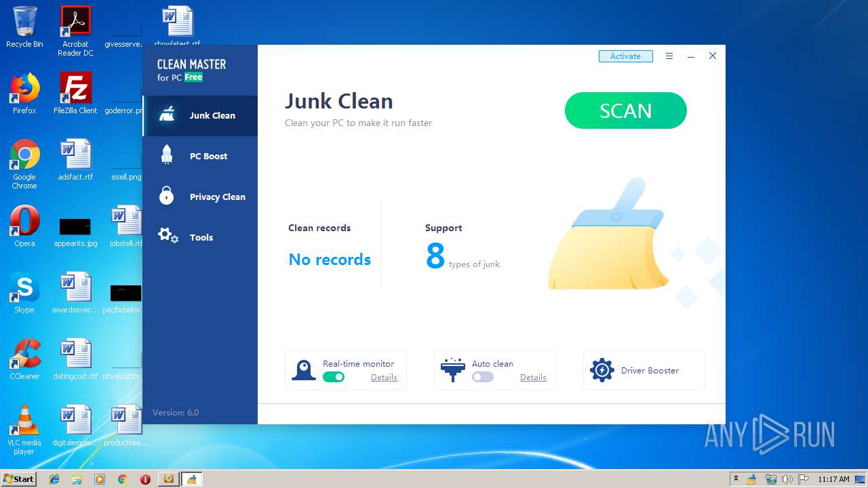Select the digitalemplo document on the desktop

click(75, 426)
